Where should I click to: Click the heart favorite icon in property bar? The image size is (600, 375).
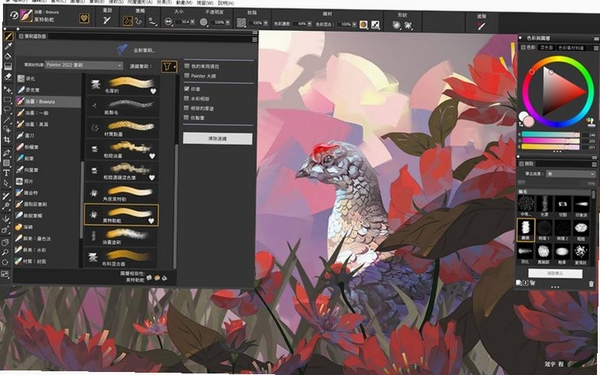click(84, 18)
